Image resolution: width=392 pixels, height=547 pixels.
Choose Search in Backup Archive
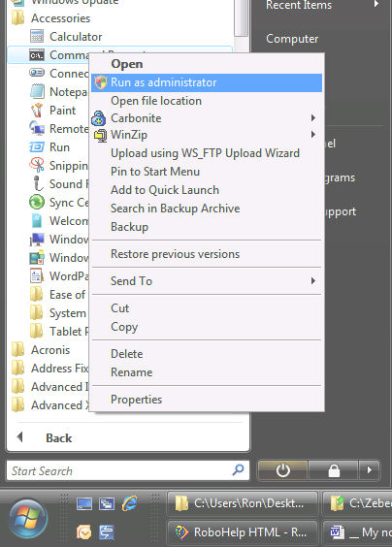click(x=207, y=209)
